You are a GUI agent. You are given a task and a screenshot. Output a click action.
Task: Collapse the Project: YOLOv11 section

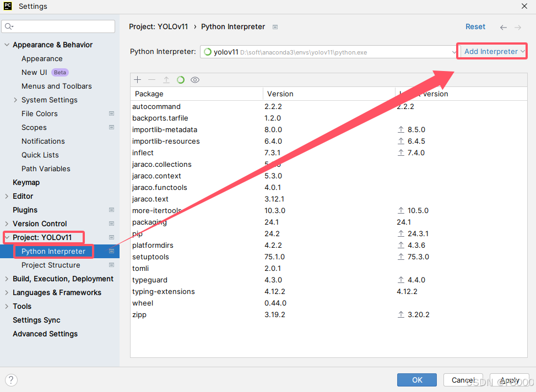click(x=7, y=237)
